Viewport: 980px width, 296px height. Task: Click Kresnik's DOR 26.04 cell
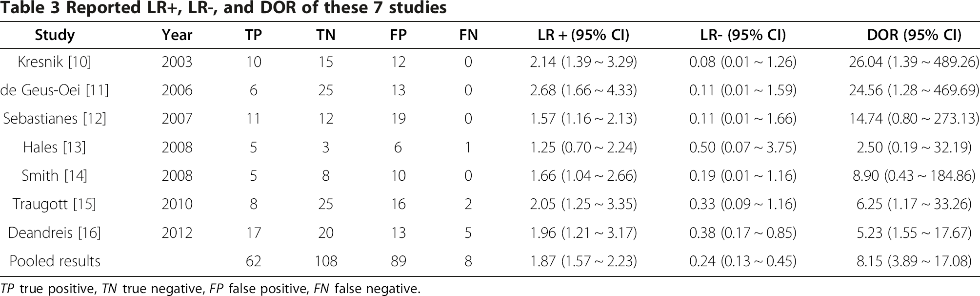(914, 62)
